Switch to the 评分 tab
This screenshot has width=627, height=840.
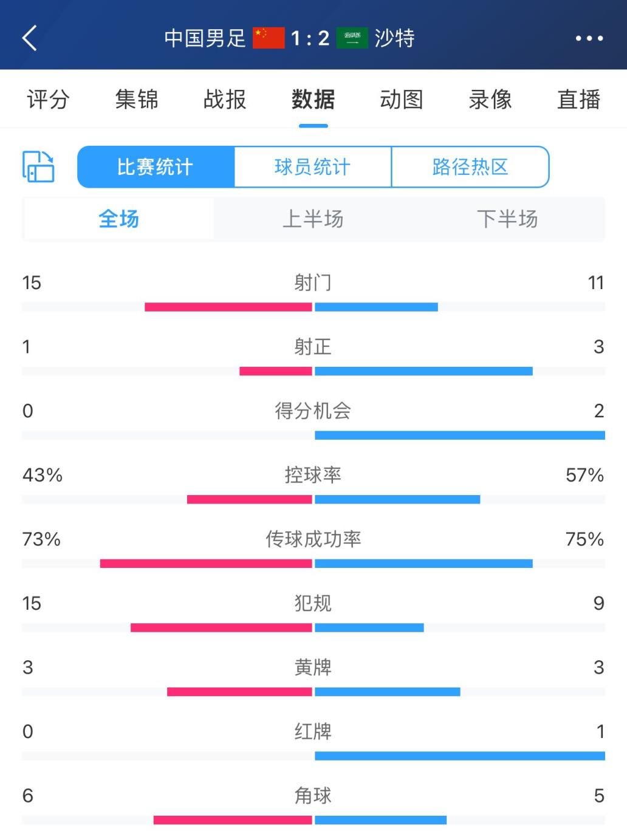[48, 100]
